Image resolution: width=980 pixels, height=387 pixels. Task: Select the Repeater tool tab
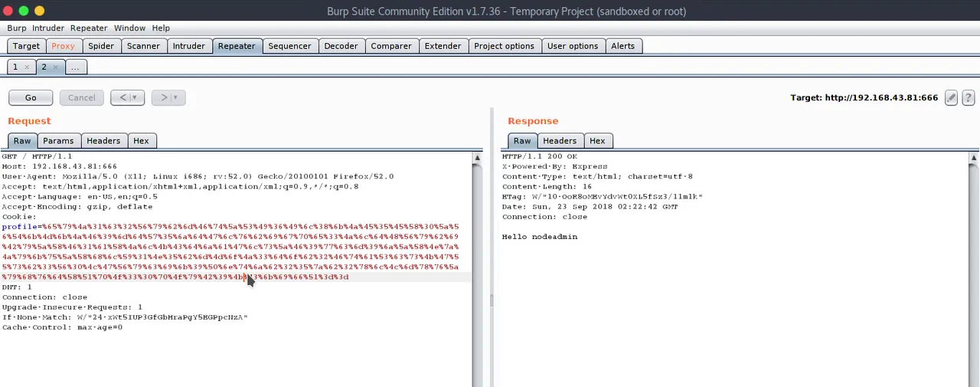237,46
